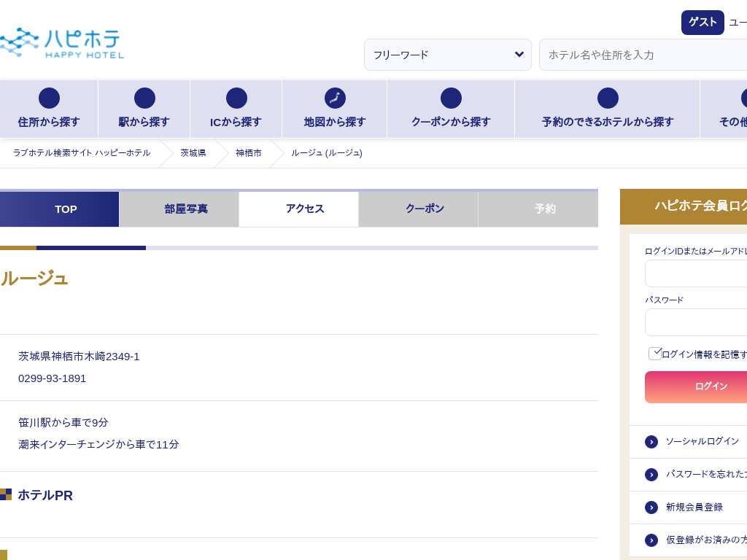
Task: Click the arrow icon beside ソーシャルログイン
Action: point(651,442)
